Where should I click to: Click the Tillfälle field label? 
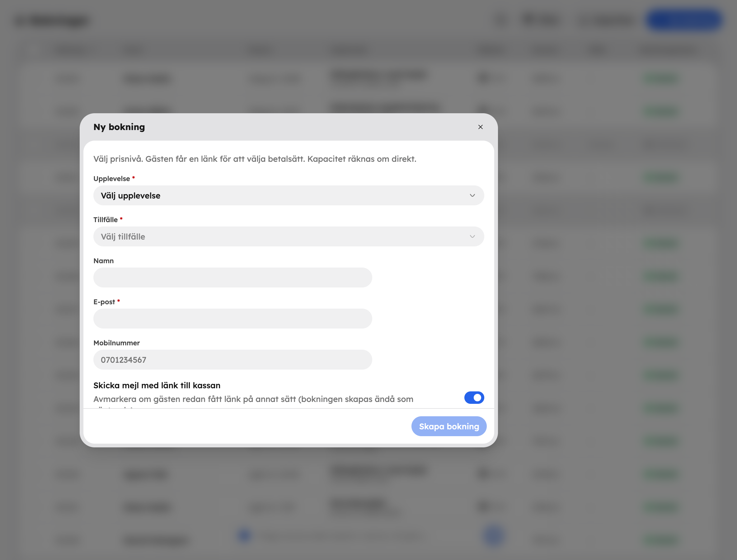click(x=106, y=220)
